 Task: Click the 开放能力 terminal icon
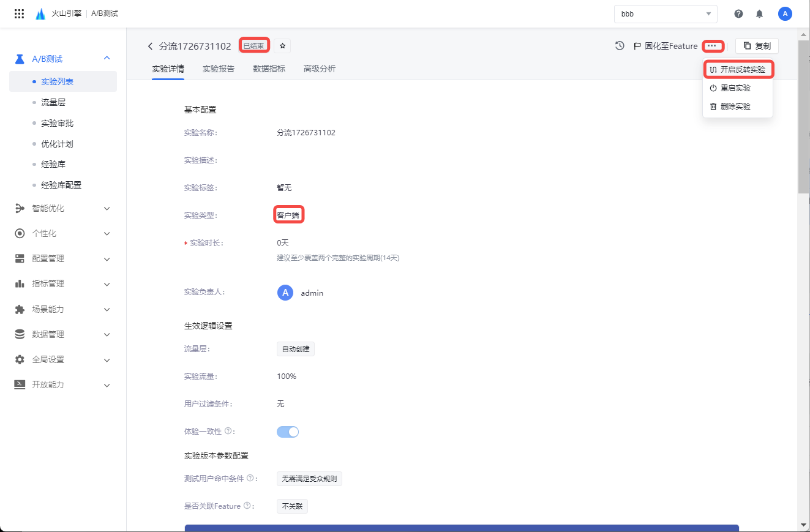(x=20, y=385)
